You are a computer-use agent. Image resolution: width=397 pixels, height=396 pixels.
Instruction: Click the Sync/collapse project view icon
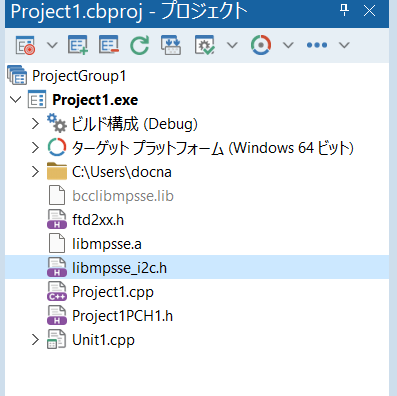171,45
